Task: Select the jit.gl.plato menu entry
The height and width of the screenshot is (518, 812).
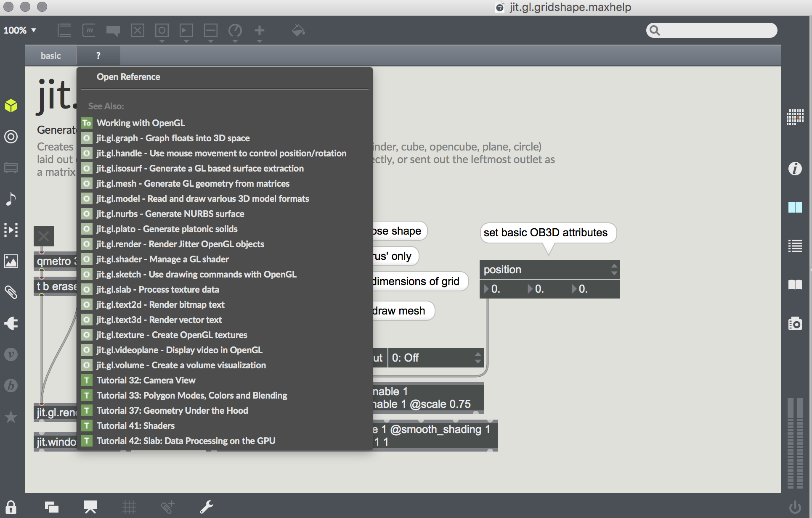Action: pyautogui.click(x=225, y=229)
